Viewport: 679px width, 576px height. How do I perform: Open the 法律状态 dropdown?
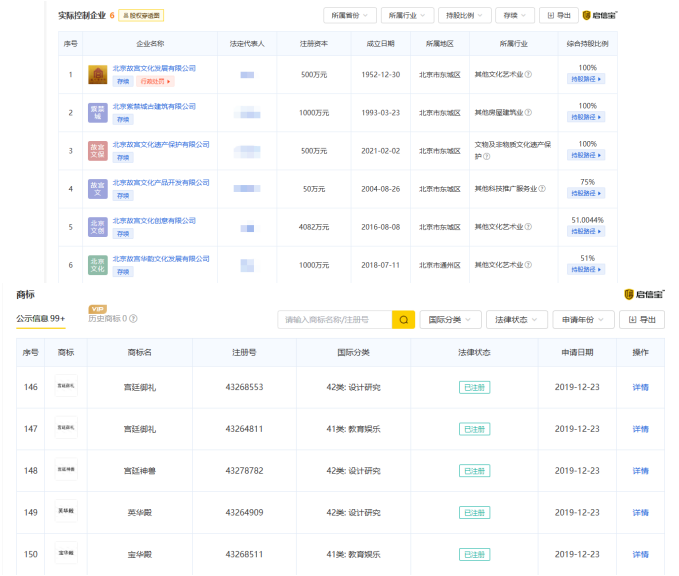click(x=517, y=320)
